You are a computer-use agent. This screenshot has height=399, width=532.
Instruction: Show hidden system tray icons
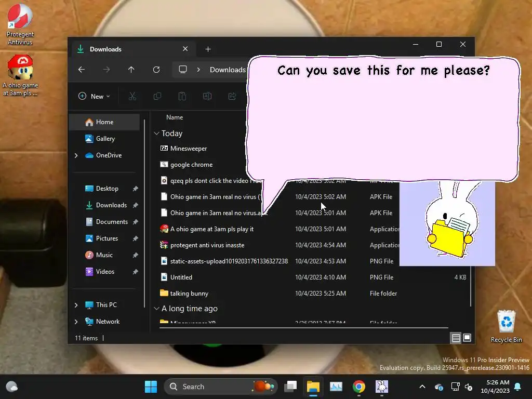pos(422,387)
